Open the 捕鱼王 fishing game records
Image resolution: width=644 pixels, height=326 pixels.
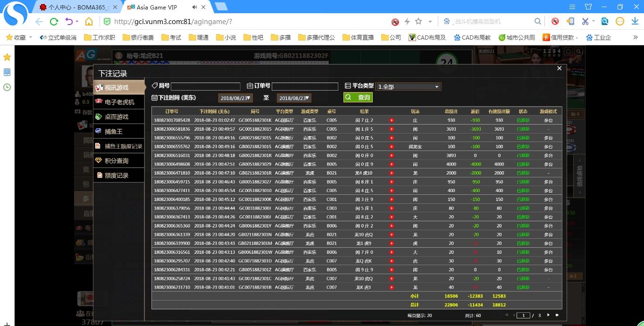point(113,131)
